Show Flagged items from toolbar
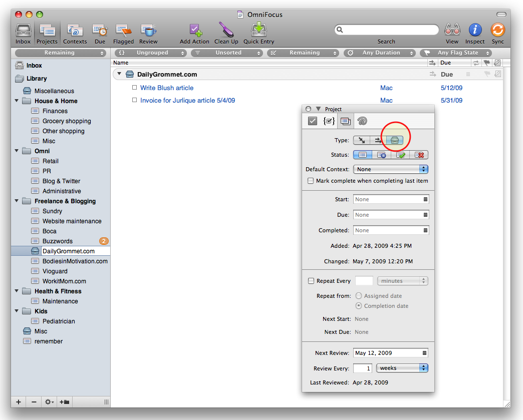Viewport: 523px width, 420px height. pos(123,34)
